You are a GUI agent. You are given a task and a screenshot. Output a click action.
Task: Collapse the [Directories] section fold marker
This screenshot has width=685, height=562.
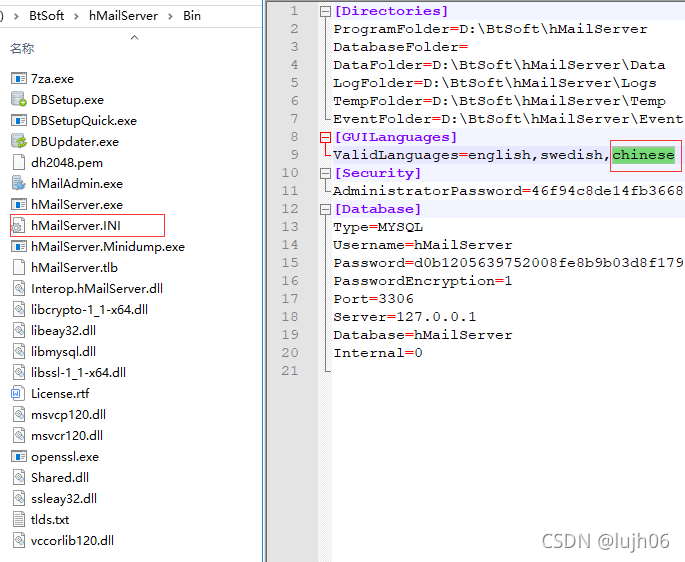coord(325,11)
